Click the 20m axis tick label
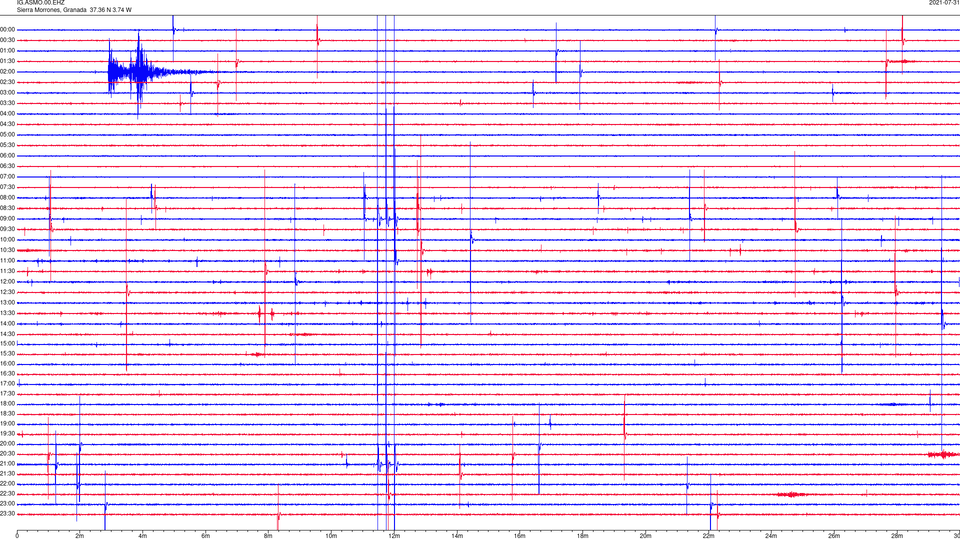 click(645, 536)
